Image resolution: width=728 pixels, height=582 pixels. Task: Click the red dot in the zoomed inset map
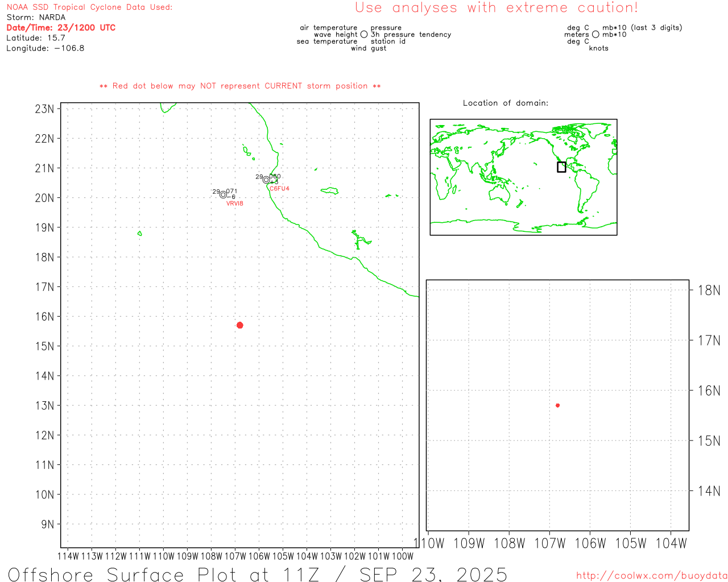(x=557, y=405)
